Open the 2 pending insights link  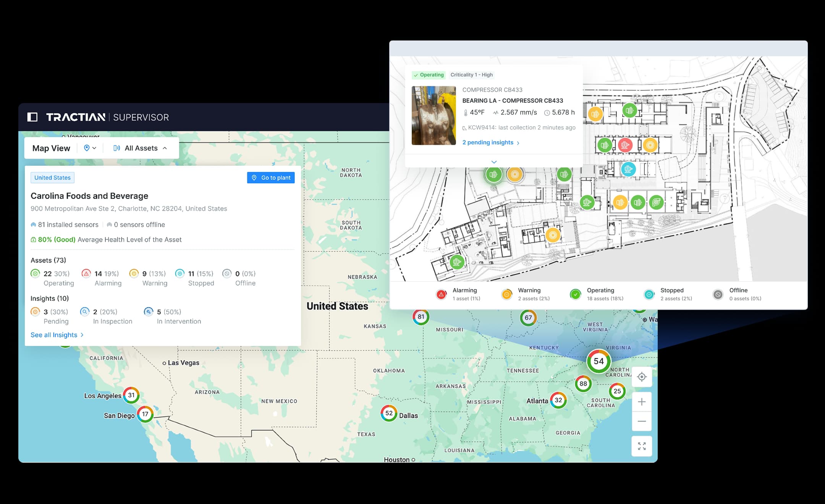point(488,142)
